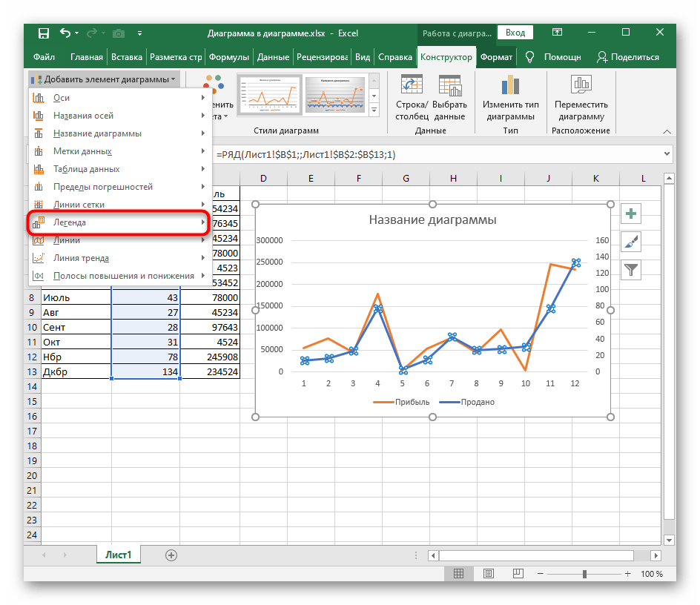
Task: Add a new sheet with plus button
Action: pyautogui.click(x=171, y=555)
